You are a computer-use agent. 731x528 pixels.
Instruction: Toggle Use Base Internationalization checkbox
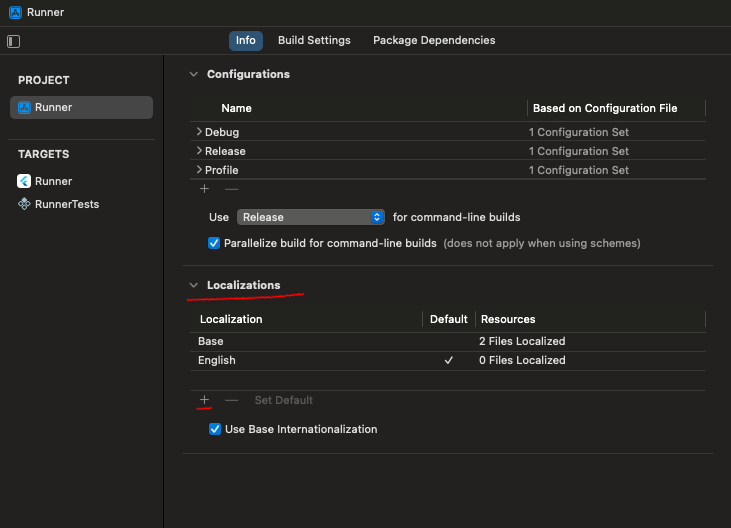point(215,429)
